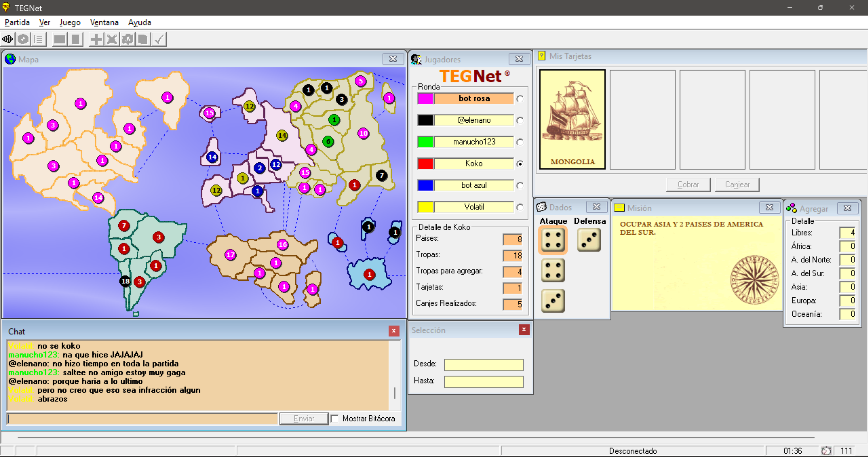Click the connect toolbar icon
Image resolution: width=868 pixels, height=457 pixels.
tap(7, 39)
